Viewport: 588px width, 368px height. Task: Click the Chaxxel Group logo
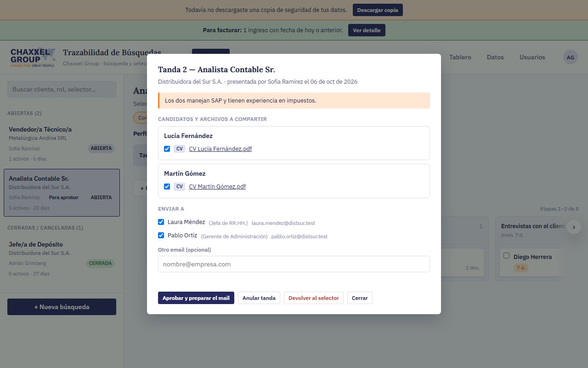click(x=33, y=57)
